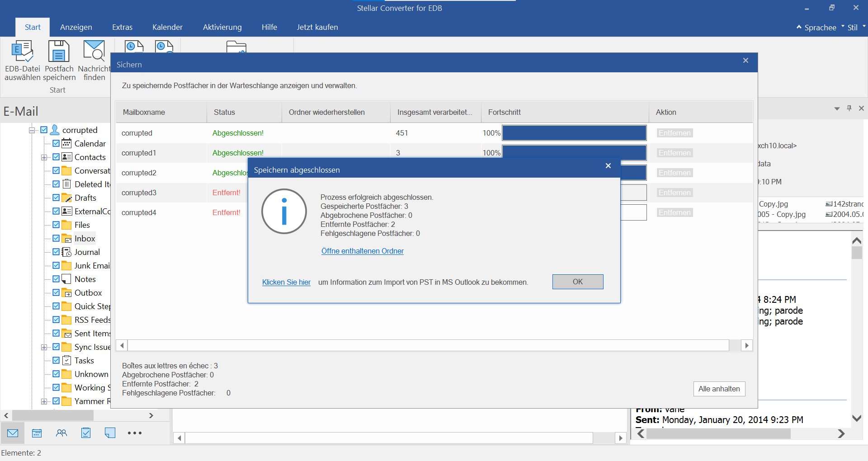This screenshot has width=868, height=461.
Task: Expand the Contacts tree node
Action: [x=44, y=157]
